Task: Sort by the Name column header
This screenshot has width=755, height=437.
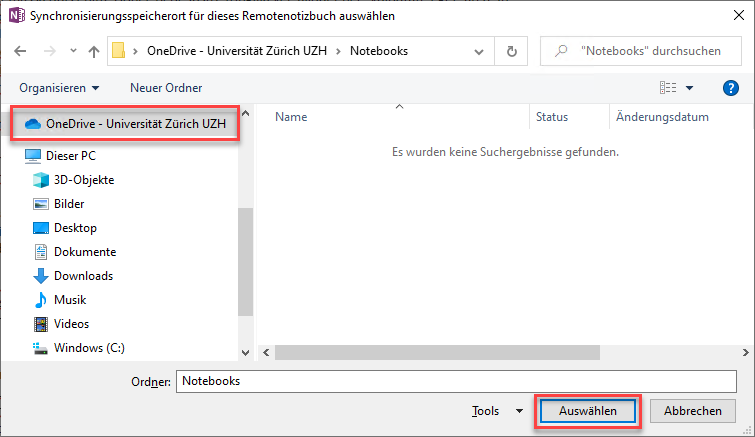Action: [x=291, y=117]
